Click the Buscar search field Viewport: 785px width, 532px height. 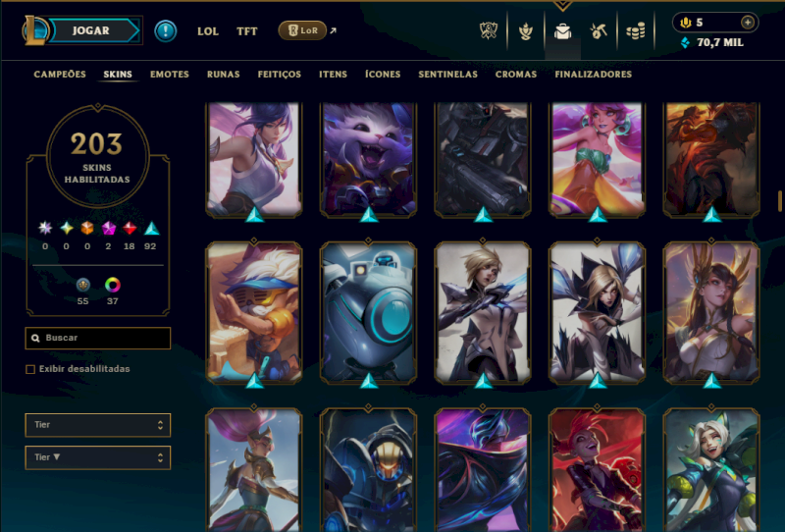[x=97, y=338]
